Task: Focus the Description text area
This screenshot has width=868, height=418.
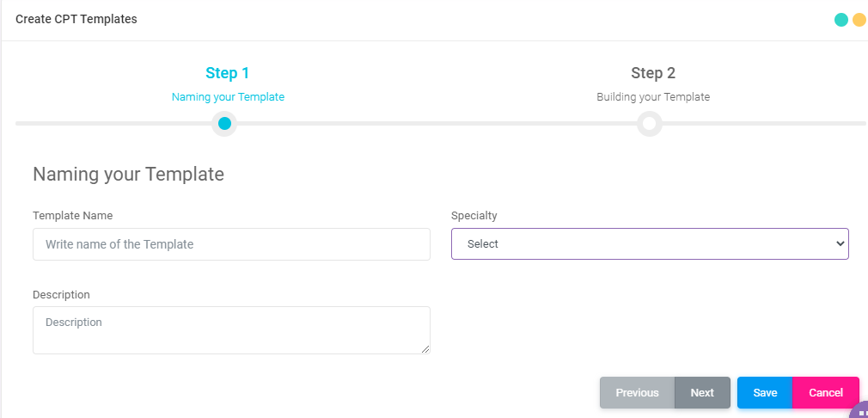Action: [231, 330]
